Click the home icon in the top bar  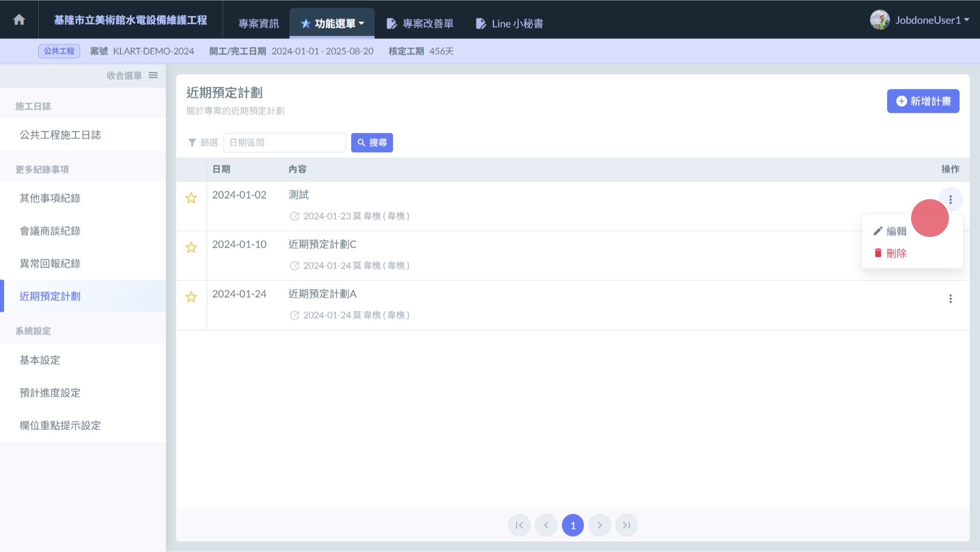[19, 20]
